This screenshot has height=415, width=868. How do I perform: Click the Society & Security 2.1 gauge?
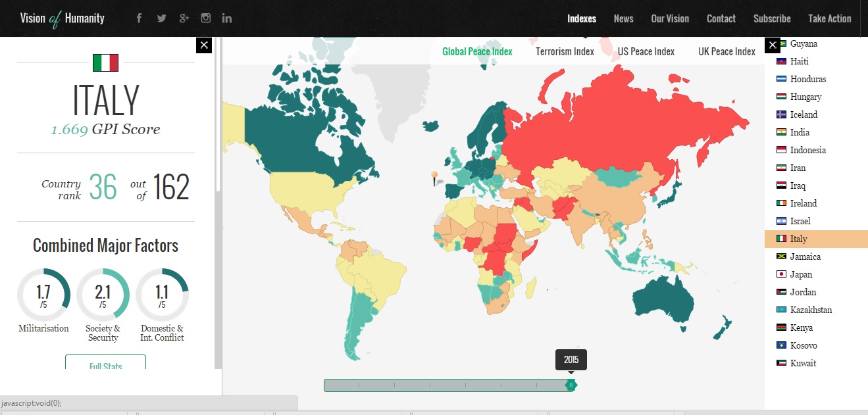[103, 295]
